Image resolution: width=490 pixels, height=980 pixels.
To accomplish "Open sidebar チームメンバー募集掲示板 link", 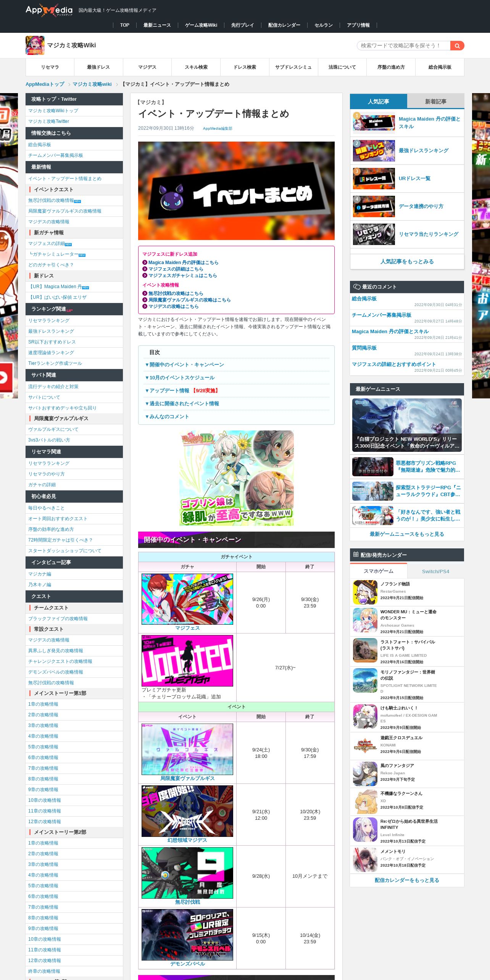I will (56, 155).
